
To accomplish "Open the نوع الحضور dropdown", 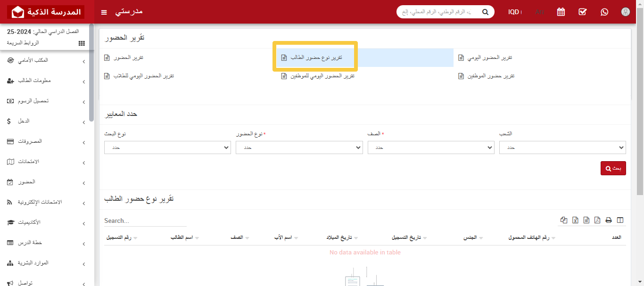I will 299,147.
